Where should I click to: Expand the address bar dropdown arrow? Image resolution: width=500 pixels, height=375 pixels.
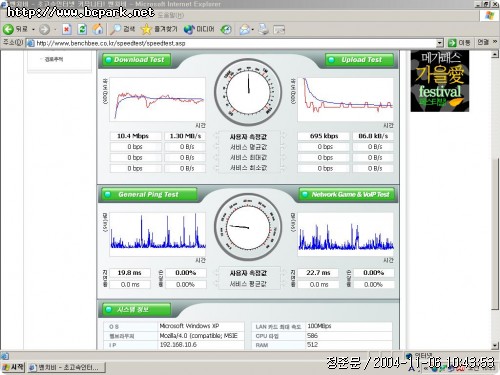click(440, 43)
